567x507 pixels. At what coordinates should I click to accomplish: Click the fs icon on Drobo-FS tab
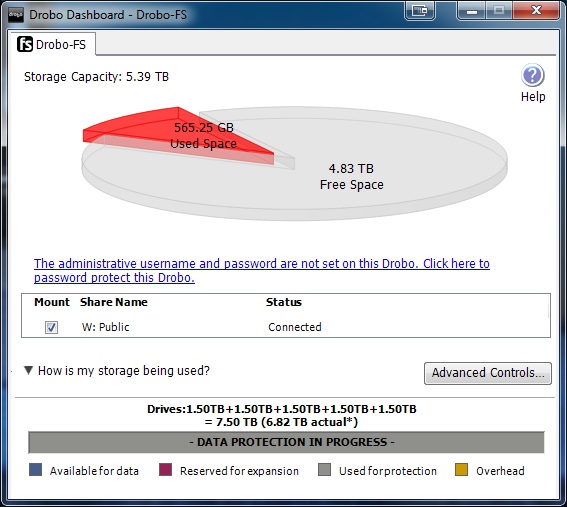point(25,44)
